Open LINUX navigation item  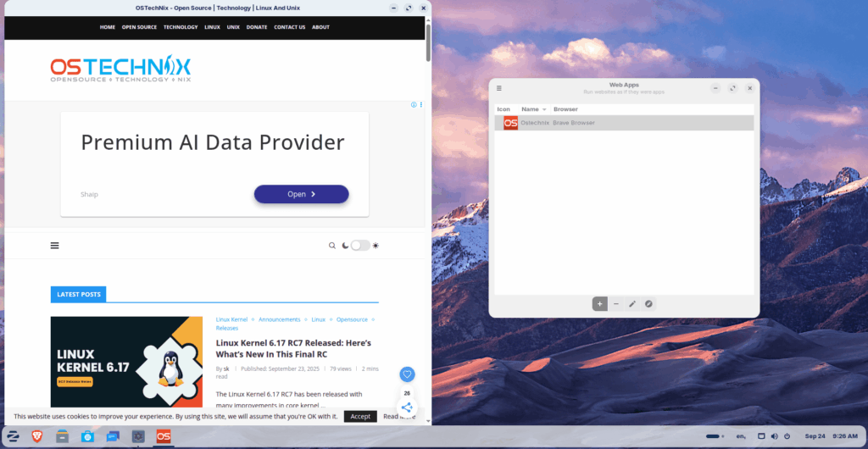click(212, 27)
